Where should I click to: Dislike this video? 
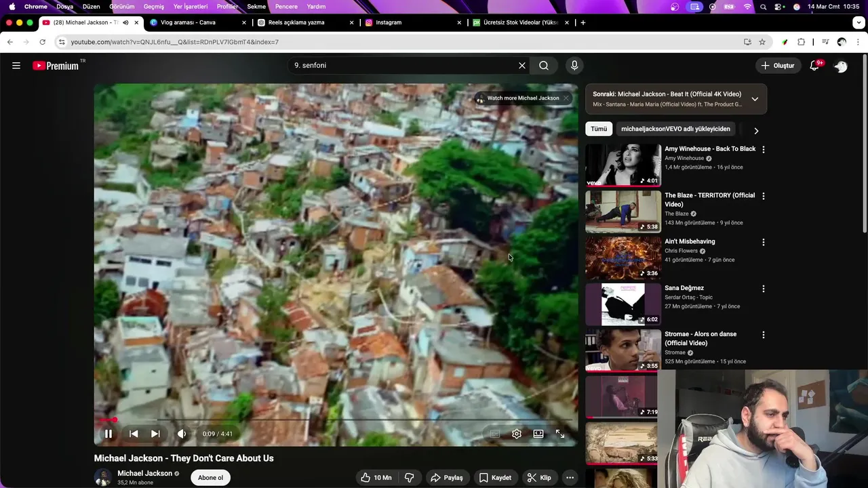(x=410, y=478)
